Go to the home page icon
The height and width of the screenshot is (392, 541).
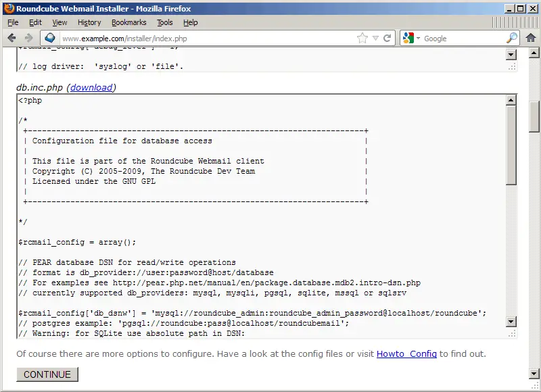[x=531, y=38]
